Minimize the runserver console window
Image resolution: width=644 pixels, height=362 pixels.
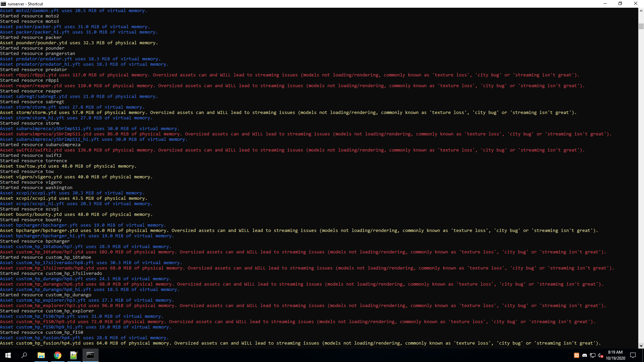(x=605, y=4)
